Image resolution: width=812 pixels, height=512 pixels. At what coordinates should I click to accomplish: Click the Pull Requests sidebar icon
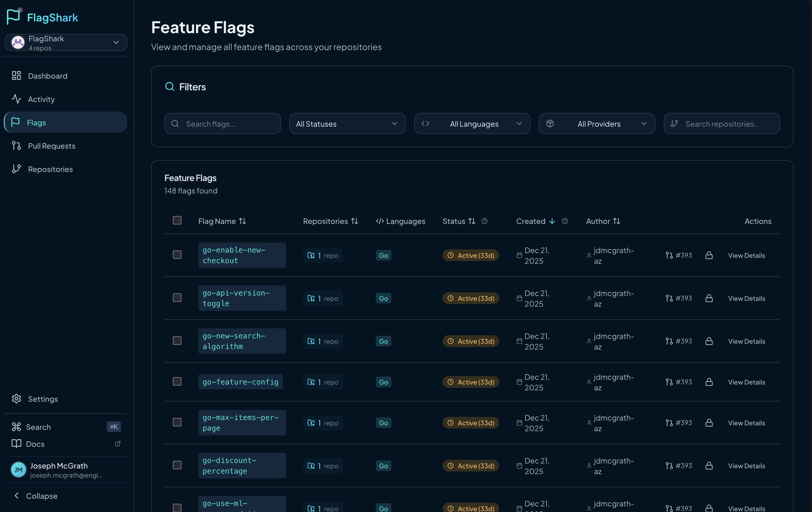(16, 145)
